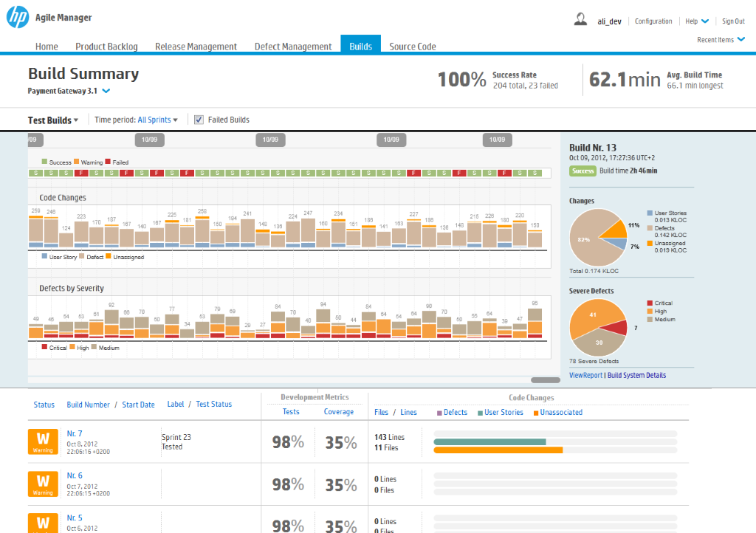Open the user profile icon next to ali_dev
This screenshot has width=756, height=533.
point(580,19)
